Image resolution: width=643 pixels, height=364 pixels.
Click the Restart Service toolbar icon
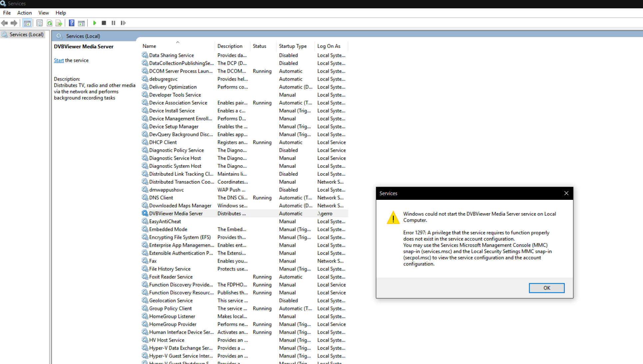123,23
